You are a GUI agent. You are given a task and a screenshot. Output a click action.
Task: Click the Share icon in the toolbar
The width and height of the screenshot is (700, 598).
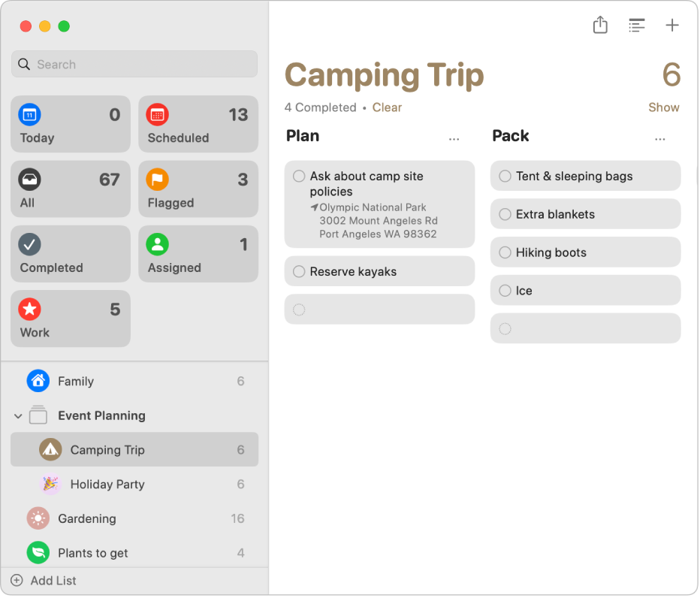pyautogui.click(x=600, y=26)
